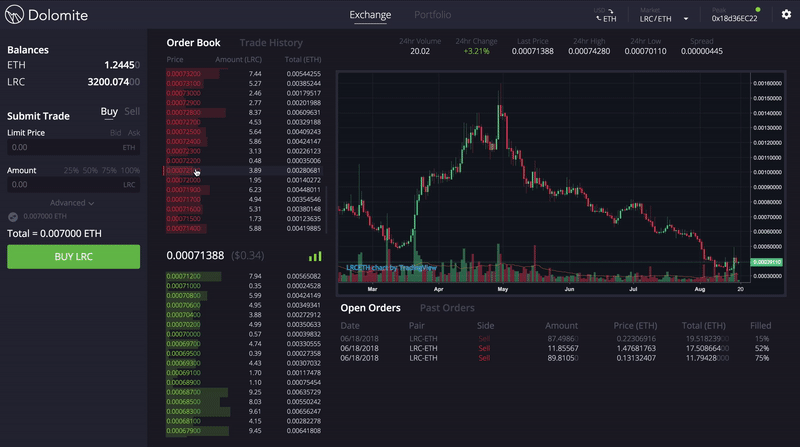Click the LRC balance 3200.074

coord(113,82)
